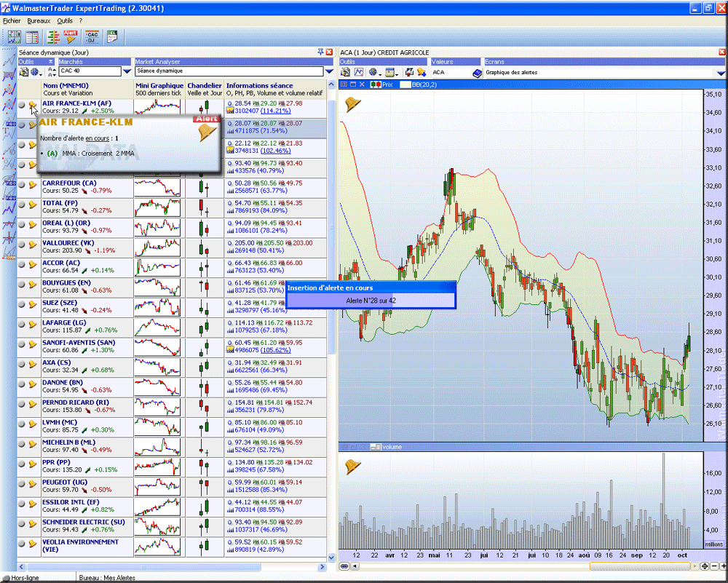This screenshot has width=728, height=583.
Task: Click the A sort order stepper
Action: click(52, 72)
